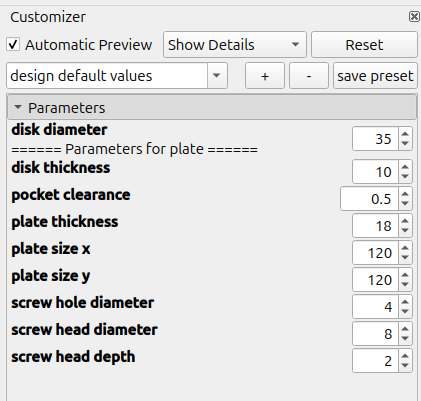Click the plate thickness input field
Screen dimensions: 421x401
pyautogui.click(x=375, y=225)
